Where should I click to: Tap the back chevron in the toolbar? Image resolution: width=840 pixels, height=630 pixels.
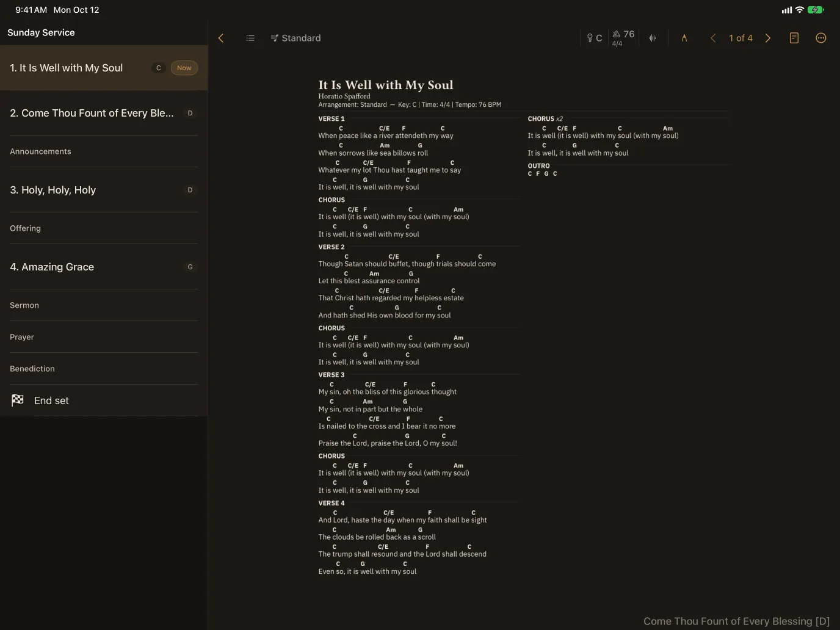(x=221, y=38)
